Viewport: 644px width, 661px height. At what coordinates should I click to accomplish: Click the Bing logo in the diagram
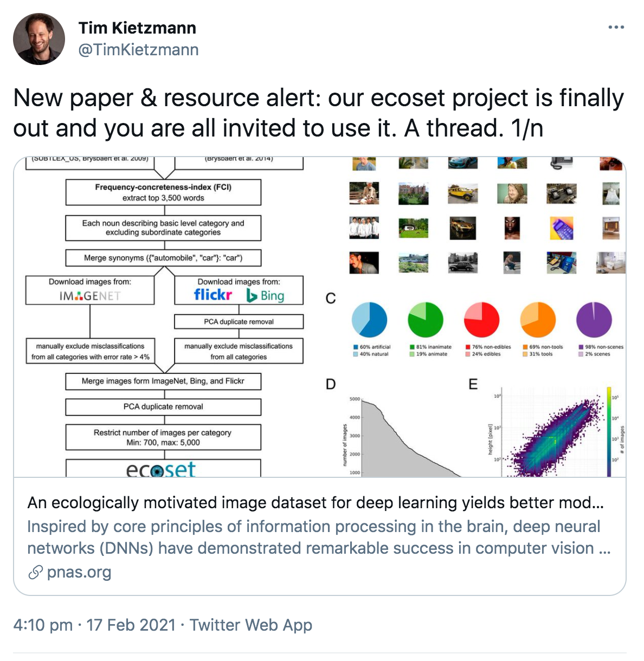(x=264, y=296)
